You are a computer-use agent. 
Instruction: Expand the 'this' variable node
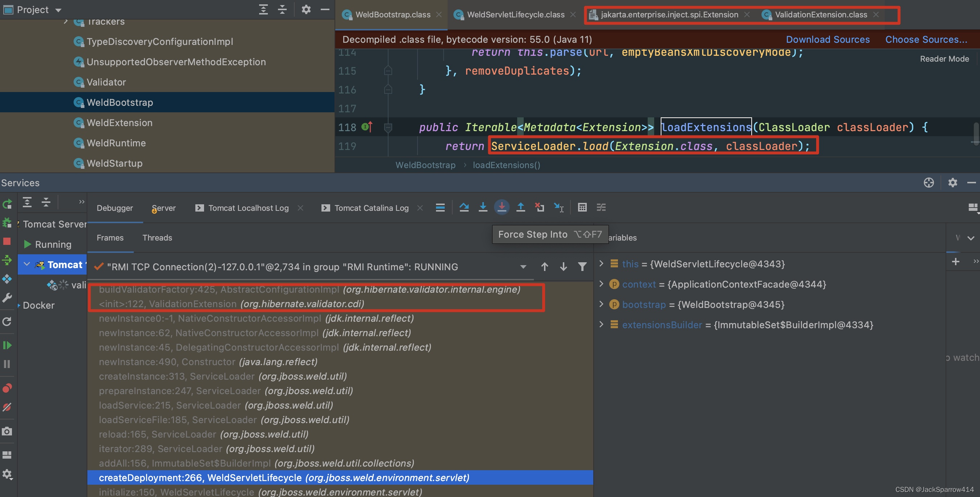[602, 263]
